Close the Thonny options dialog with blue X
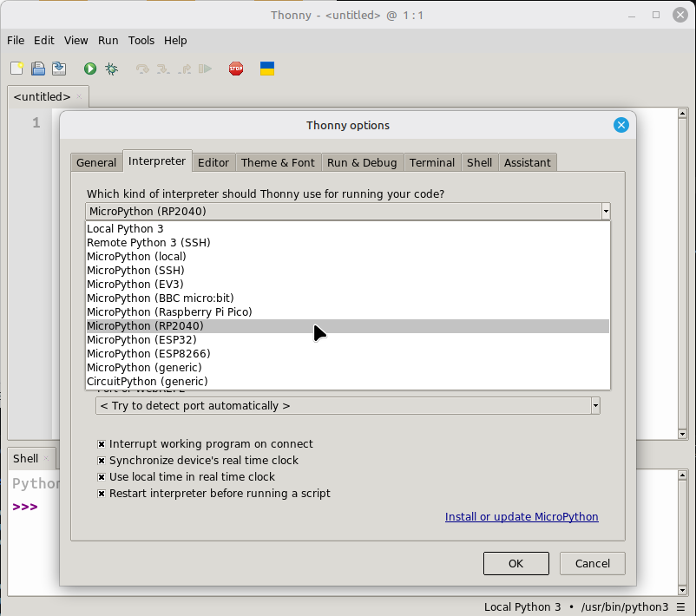This screenshot has height=616, width=696. (621, 125)
